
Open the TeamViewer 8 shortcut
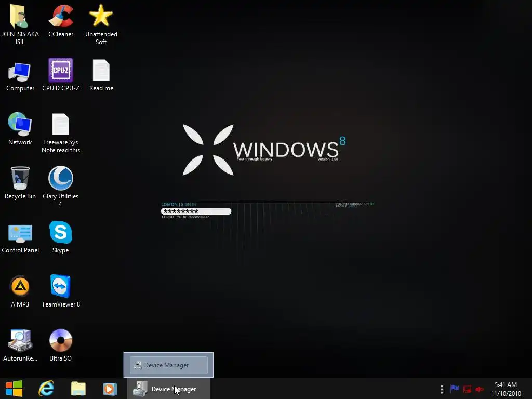tap(61, 291)
